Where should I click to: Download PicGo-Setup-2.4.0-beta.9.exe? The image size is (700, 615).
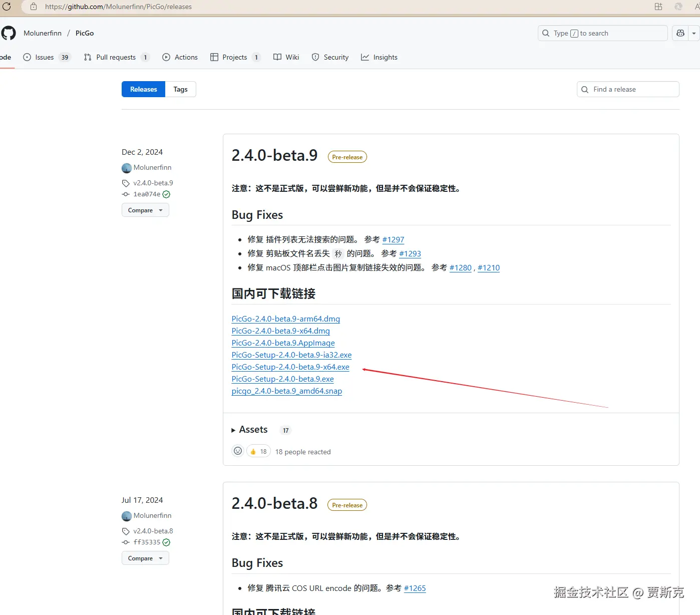[283, 379]
